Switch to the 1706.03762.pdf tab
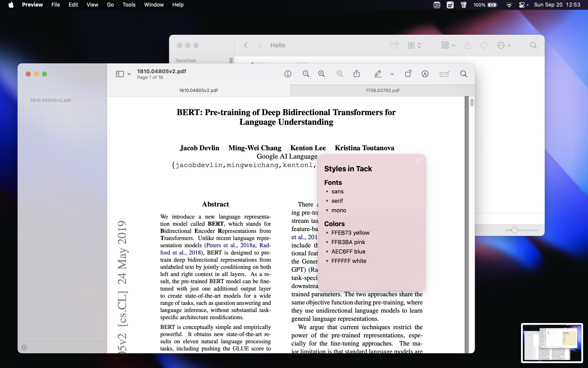Screen dimensions: 588x368 click(382, 91)
